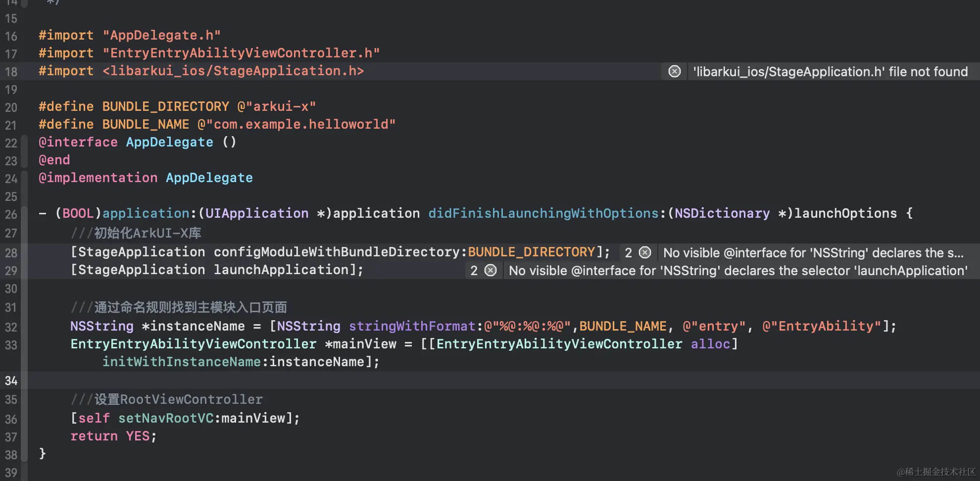980x481 pixels.
Task: Click the configModuleWithBundleDirectory selector
Action: (337, 252)
